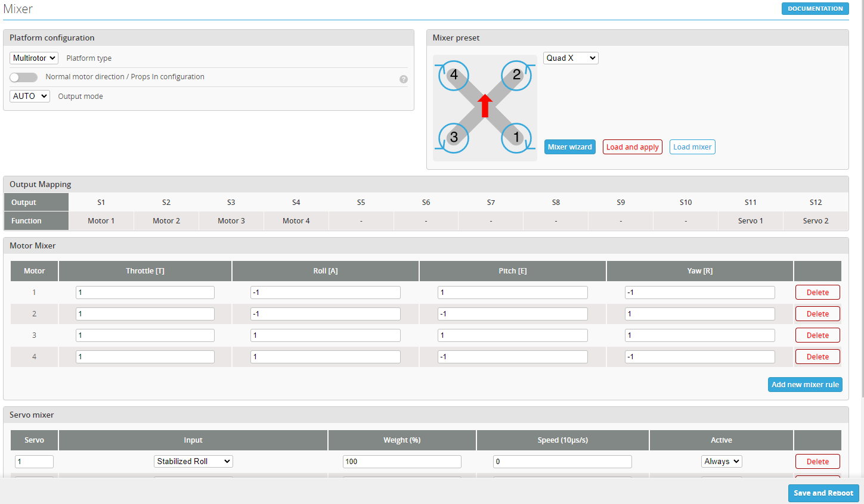Delete the Servo 1 mixer rule
The height and width of the screenshot is (504, 864).
tap(817, 461)
